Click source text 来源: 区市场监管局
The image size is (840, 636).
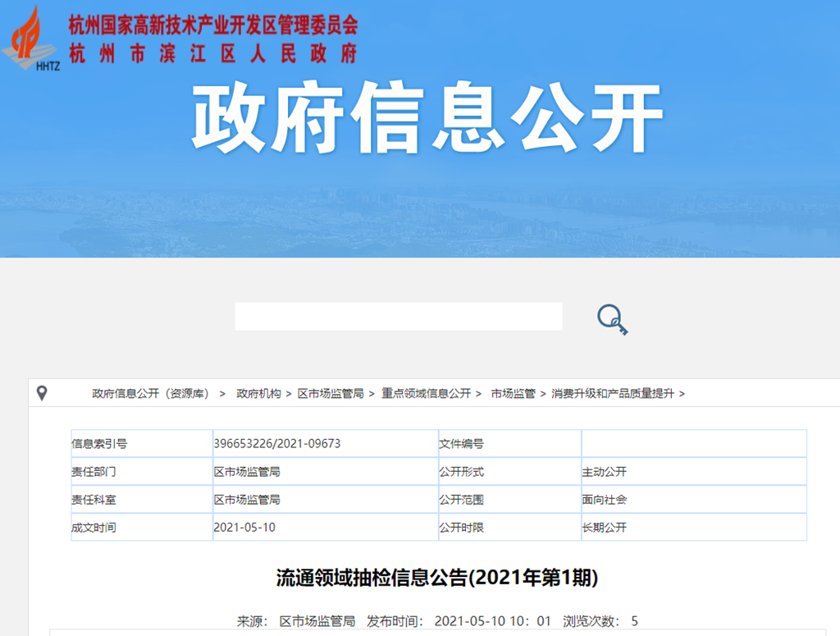point(296,621)
